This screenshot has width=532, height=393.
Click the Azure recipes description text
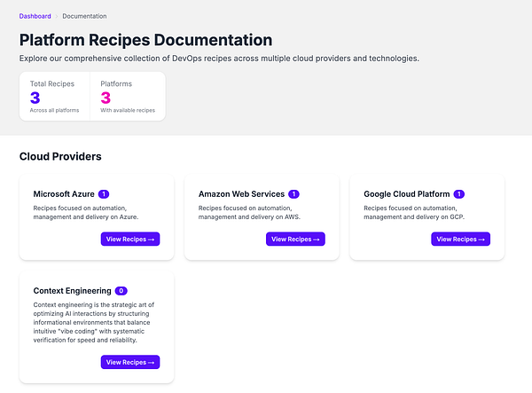86,212
